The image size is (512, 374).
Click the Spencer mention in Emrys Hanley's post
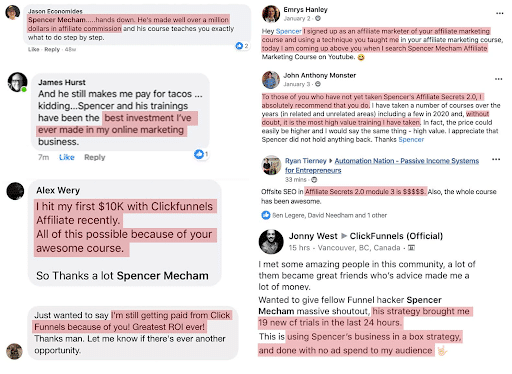[289, 31]
